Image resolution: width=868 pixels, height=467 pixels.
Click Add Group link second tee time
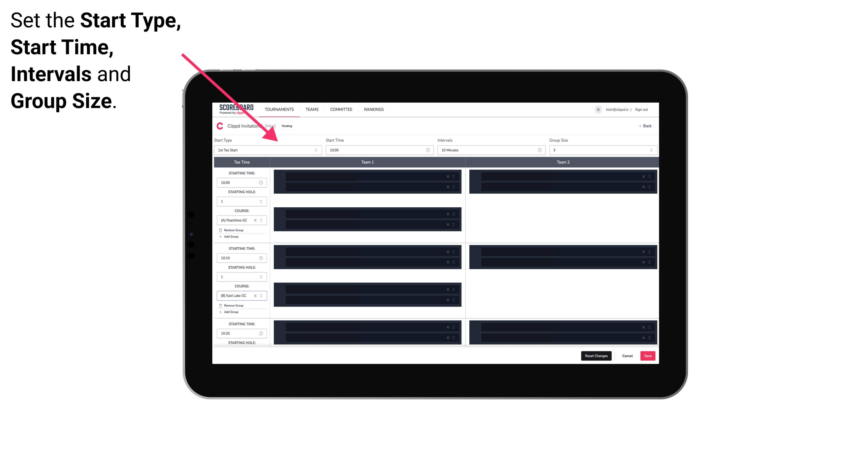coord(230,312)
